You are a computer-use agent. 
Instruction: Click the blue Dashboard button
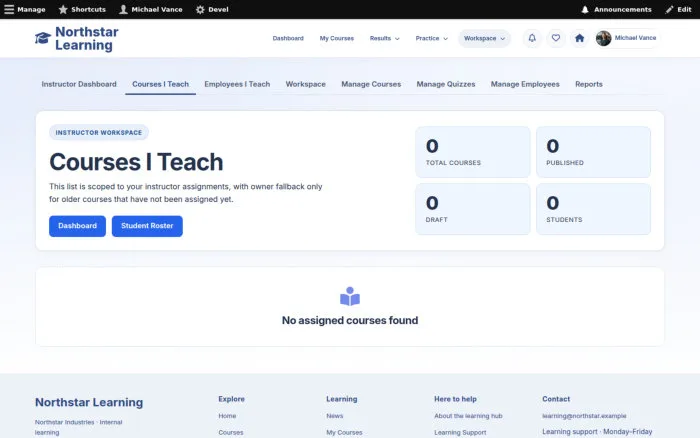[77, 226]
